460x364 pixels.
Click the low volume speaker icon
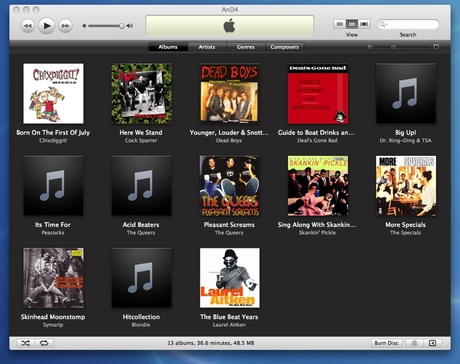pos(85,26)
